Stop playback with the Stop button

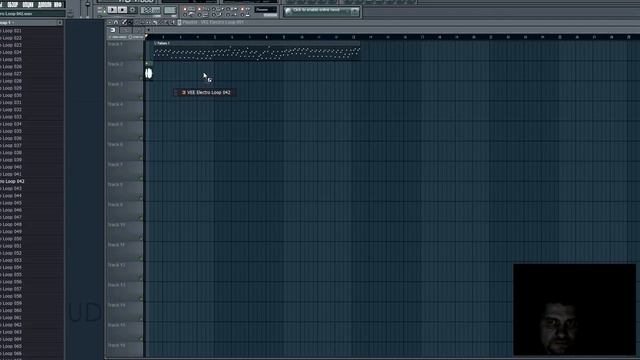click(122, 10)
